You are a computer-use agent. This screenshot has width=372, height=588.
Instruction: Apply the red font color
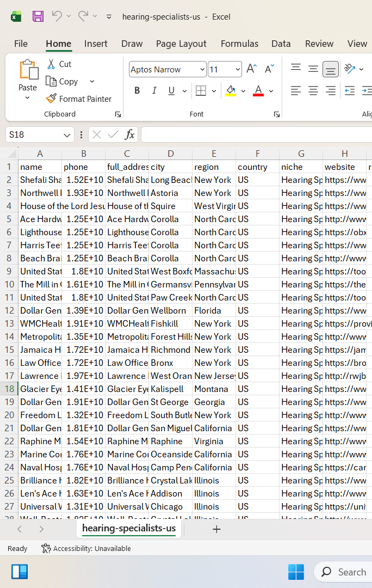pos(258,91)
